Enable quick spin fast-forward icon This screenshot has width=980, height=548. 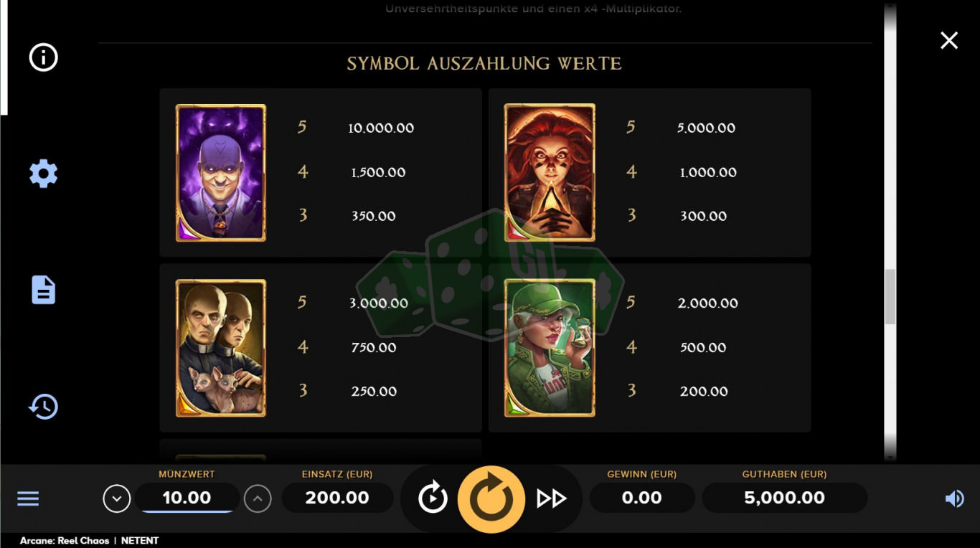[x=551, y=499]
